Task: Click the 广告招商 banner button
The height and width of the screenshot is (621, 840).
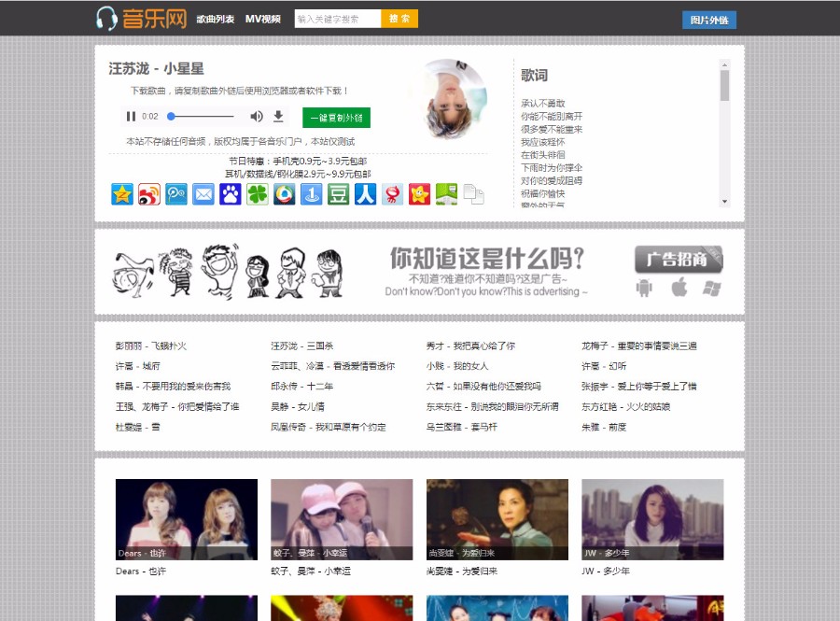Action: point(679,260)
